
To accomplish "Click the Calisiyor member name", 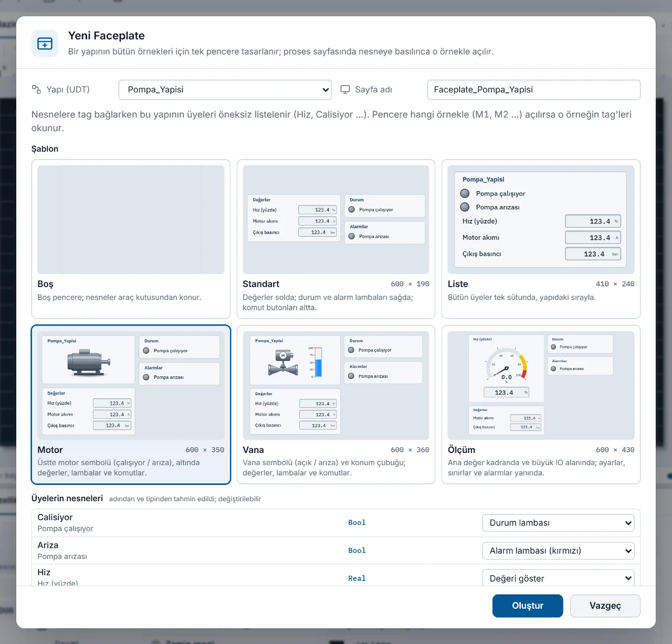I will pyautogui.click(x=55, y=518).
